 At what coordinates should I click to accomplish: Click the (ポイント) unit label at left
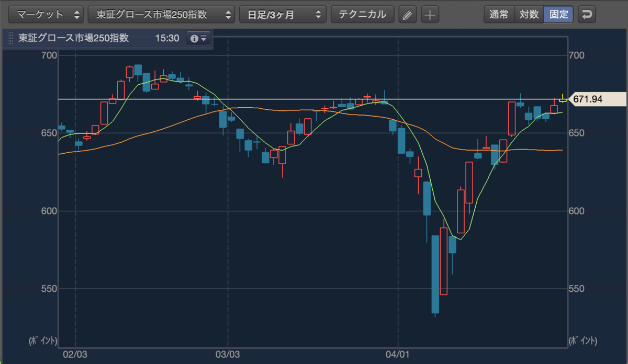tap(42, 341)
